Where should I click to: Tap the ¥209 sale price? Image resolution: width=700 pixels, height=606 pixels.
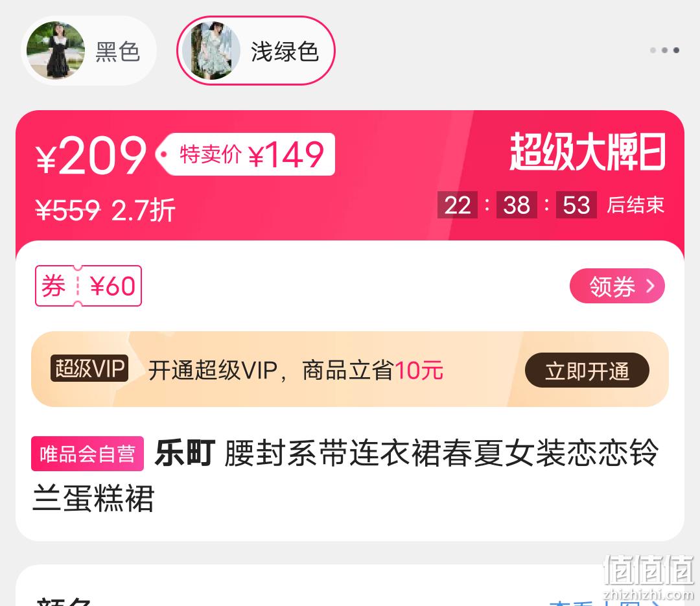(91, 155)
